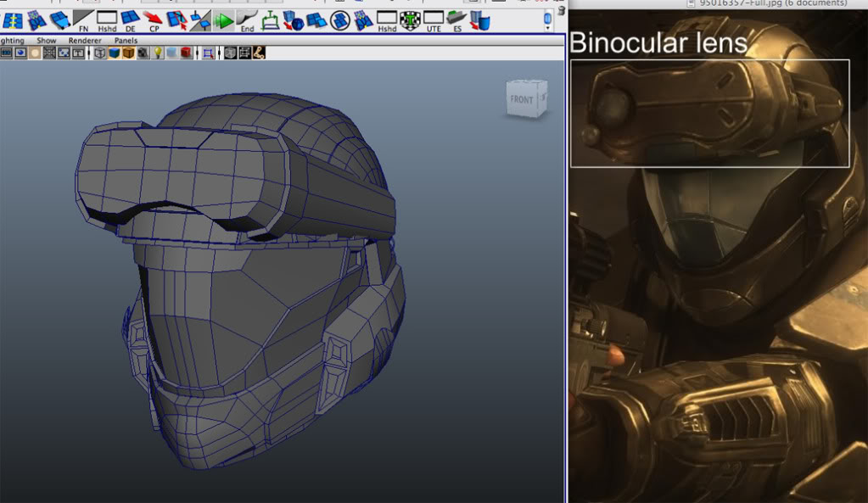Viewport: 868px width, 503px height.
Task: Toggle smooth shade all blue cube
Action: click(114, 53)
